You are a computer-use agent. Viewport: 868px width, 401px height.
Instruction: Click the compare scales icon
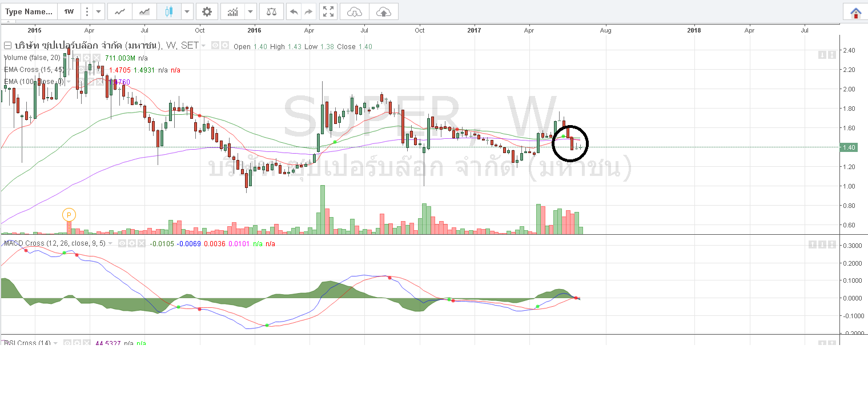point(271,11)
